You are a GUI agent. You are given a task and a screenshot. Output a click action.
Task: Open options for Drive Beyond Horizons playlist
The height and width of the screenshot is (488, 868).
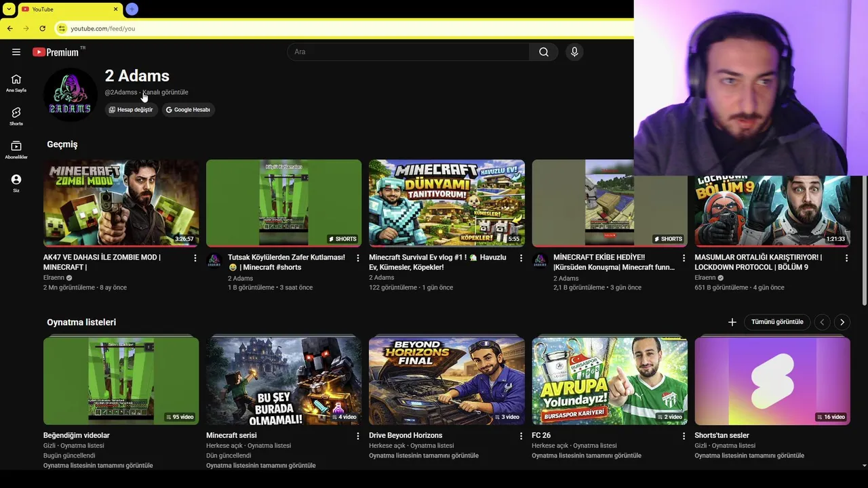point(521,436)
